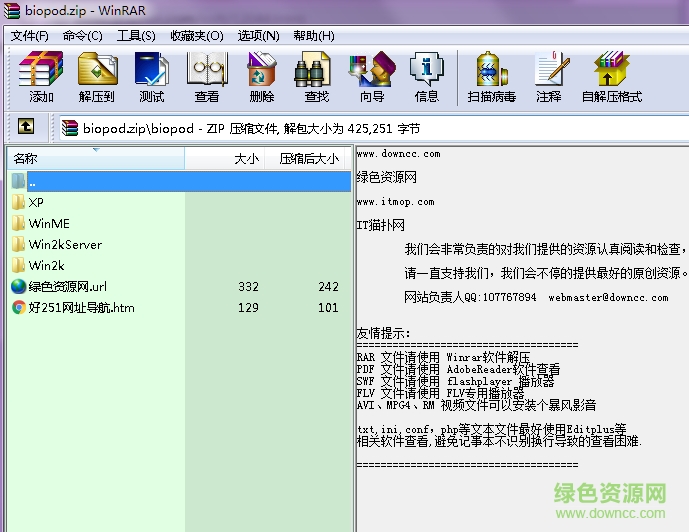
Task: Click the line about Winrar软件解压
Action: (443, 357)
